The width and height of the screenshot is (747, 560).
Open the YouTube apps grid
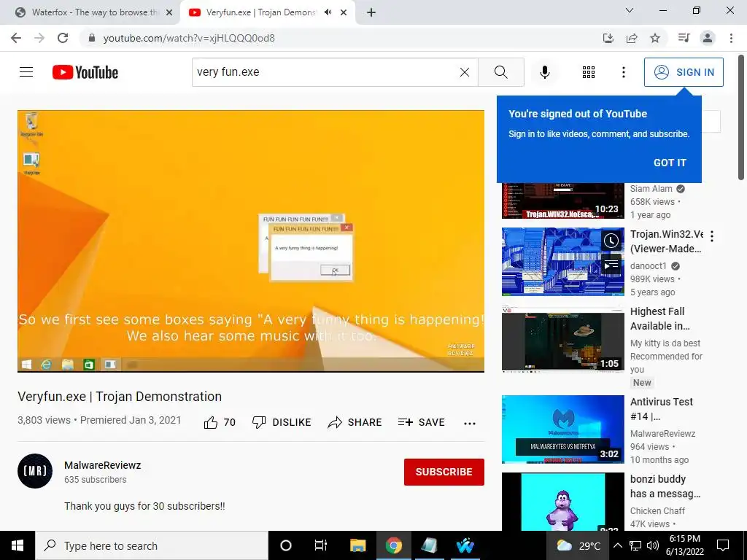pyautogui.click(x=589, y=72)
